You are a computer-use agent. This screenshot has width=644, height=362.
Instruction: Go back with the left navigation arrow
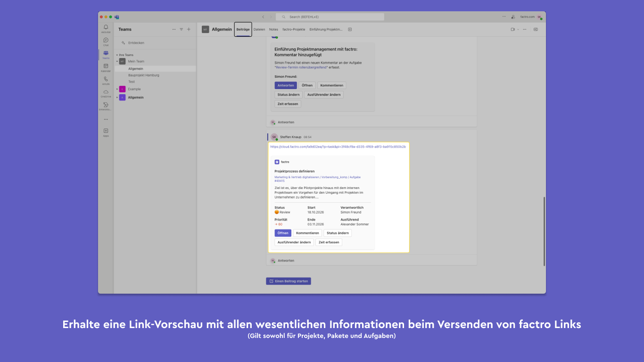pyautogui.click(x=263, y=17)
